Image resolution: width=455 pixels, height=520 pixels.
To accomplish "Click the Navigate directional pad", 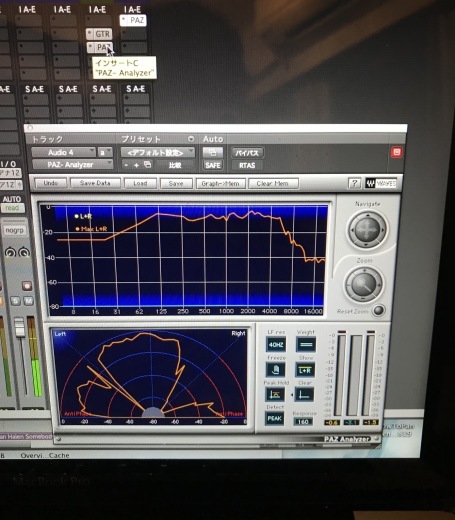I will (367, 230).
